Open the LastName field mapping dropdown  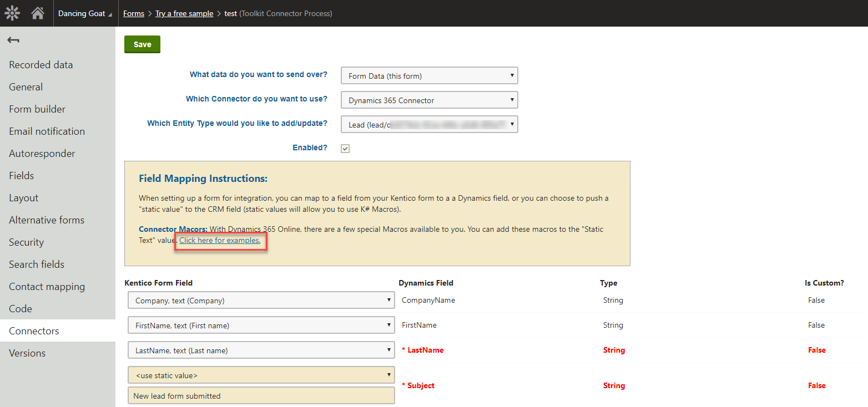[261, 350]
